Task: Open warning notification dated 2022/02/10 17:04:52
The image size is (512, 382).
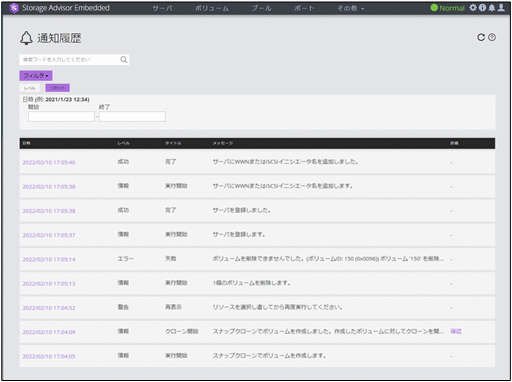Action: pyautogui.click(x=49, y=308)
